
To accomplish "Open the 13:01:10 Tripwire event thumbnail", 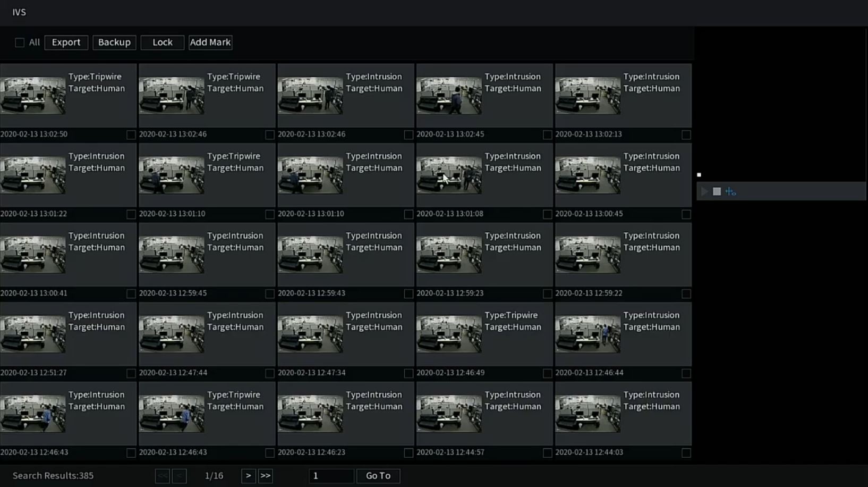I will coord(172,175).
